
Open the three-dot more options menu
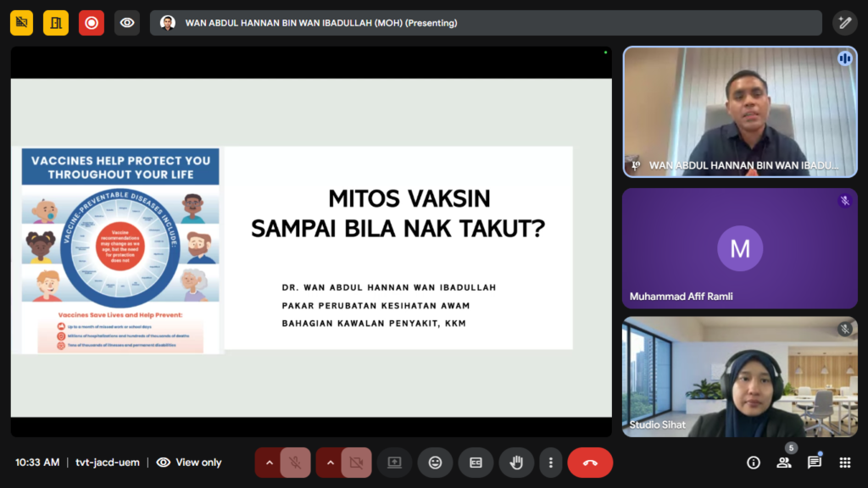tap(551, 463)
